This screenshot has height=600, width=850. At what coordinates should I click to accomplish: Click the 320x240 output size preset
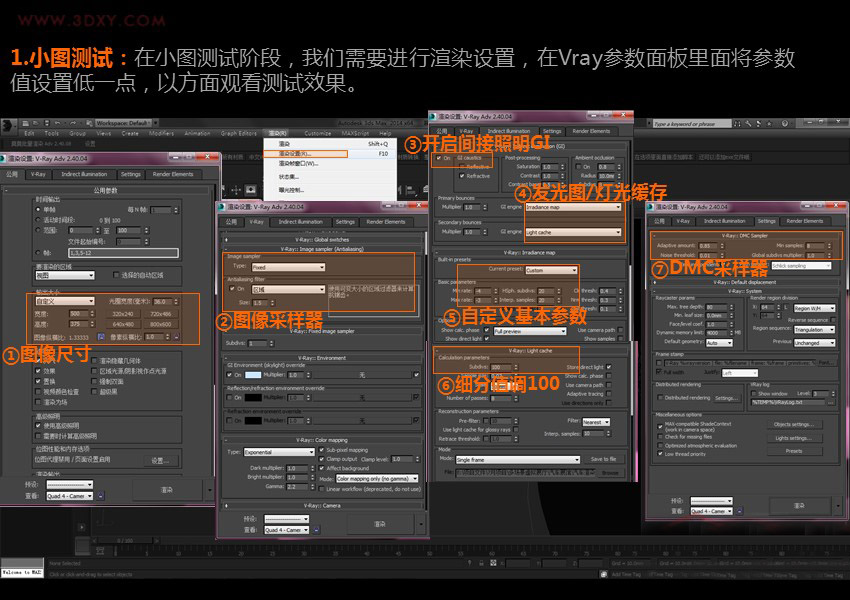tap(123, 314)
